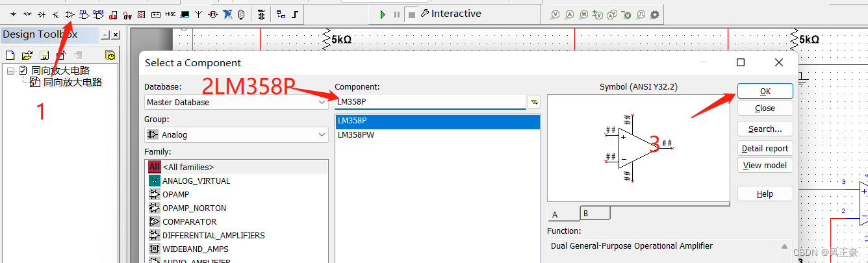The image size is (868, 263).
Task: Click the Place Transistor toolbar icon
Action: (55, 14)
